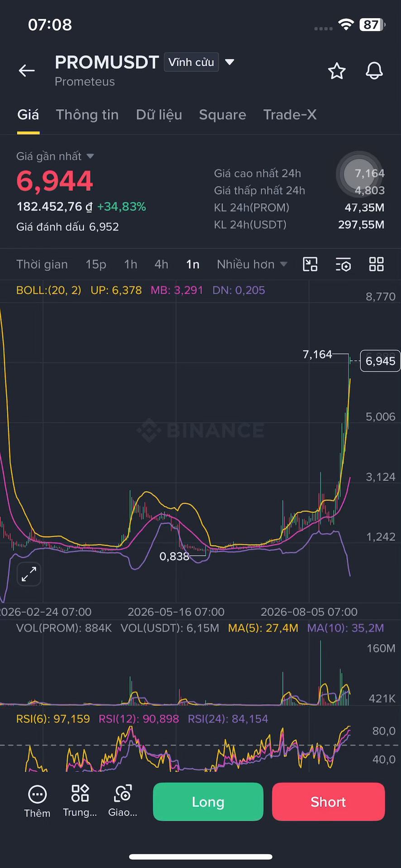Tap the floating assistive touch circle
The width and height of the screenshot is (401, 868).
click(x=359, y=174)
